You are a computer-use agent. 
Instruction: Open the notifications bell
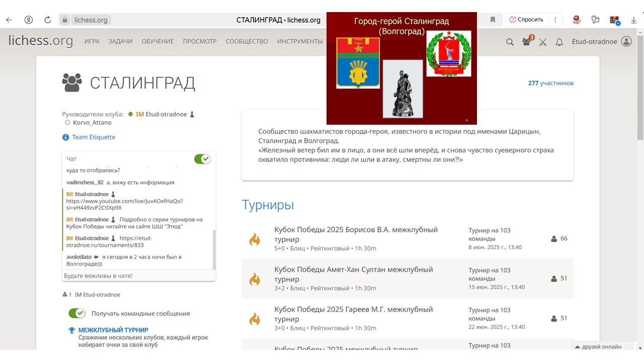559,42
